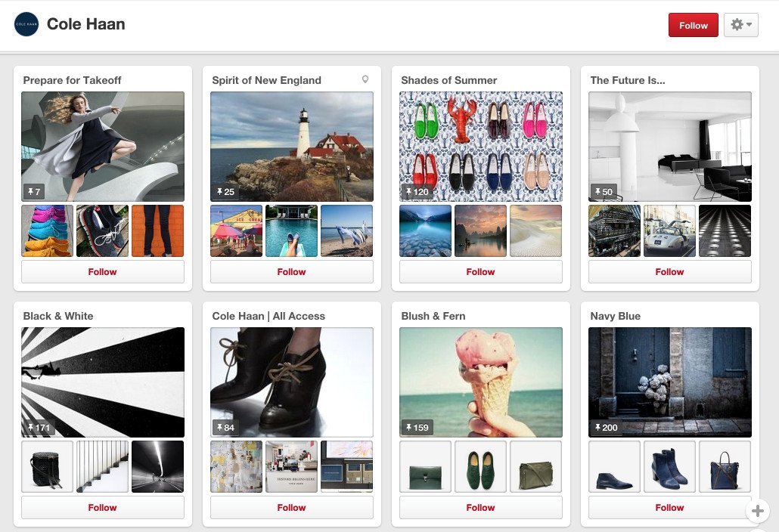This screenshot has width=779, height=532.
Task: Click the red Follow button for Cole Haan
Action: click(x=693, y=25)
